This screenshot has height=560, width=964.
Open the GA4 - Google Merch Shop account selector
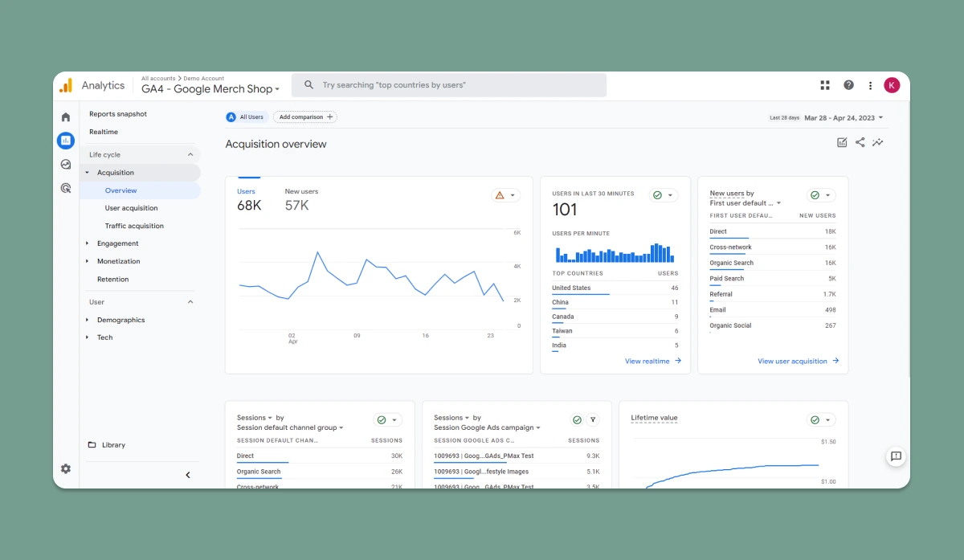tap(211, 89)
